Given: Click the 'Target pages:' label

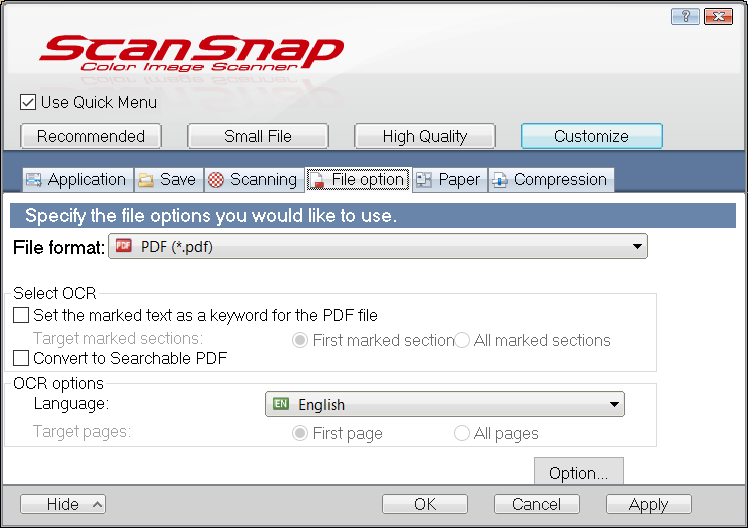Looking at the screenshot, I should click(82, 432).
